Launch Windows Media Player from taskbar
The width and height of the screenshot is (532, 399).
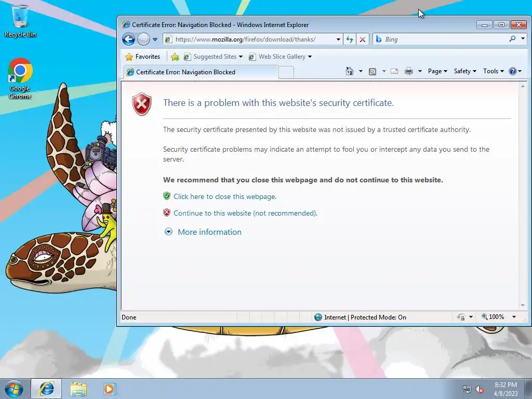[x=110, y=389]
